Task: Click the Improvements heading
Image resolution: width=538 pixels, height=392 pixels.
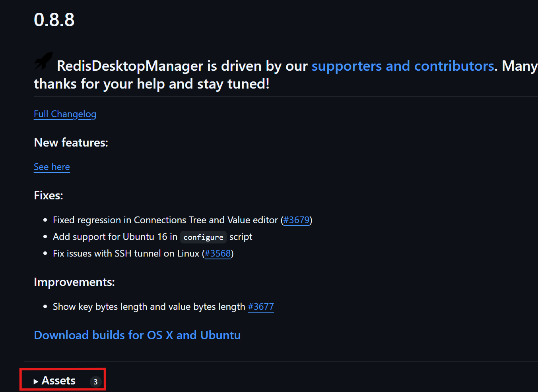Action: [x=74, y=282]
